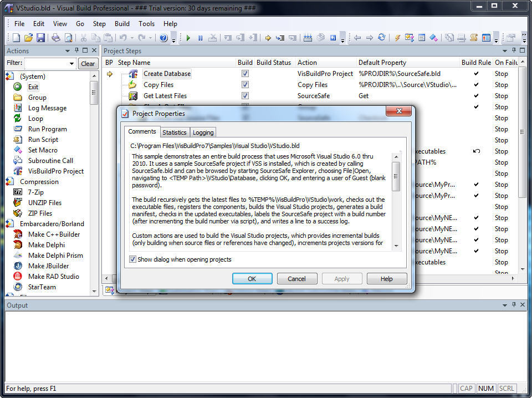Select the 7-Zip compression action

pos(34,192)
